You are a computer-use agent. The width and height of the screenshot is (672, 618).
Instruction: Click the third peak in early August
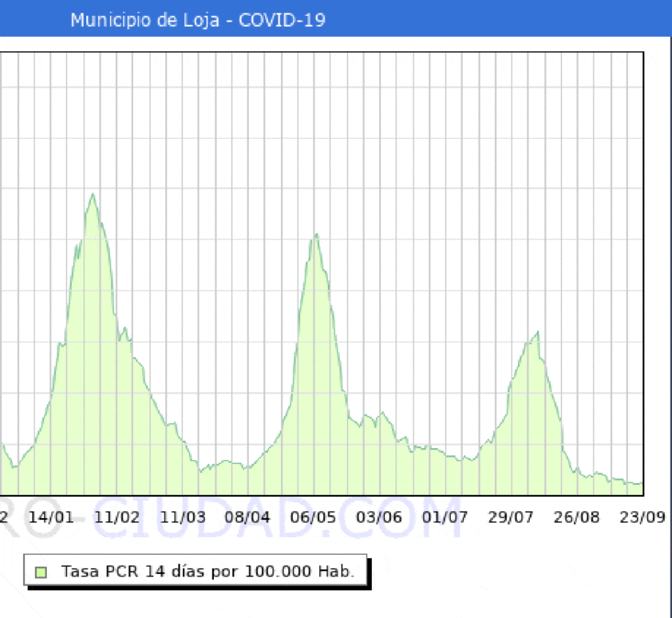[x=538, y=332]
